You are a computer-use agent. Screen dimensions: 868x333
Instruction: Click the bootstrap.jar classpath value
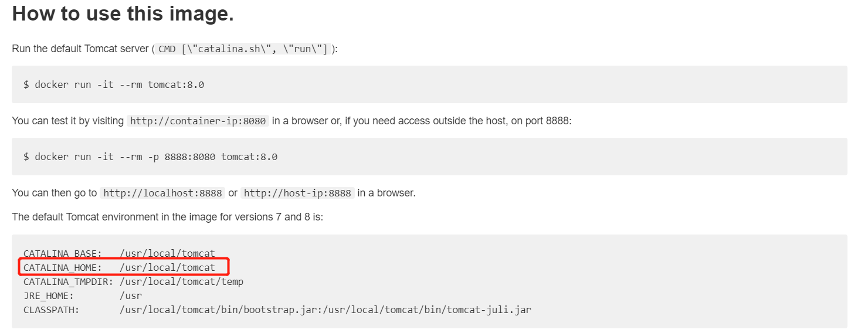pyautogui.click(x=325, y=310)
